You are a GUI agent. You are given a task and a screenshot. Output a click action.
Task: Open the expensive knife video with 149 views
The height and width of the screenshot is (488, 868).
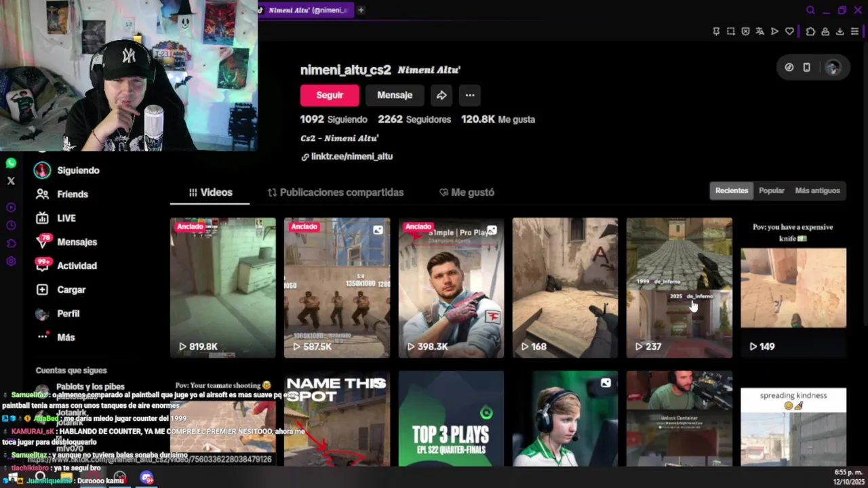pos(793,287)
